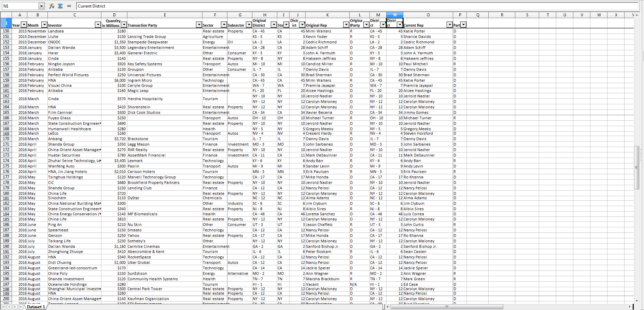The width and height of the screenshot is (644, 310).
Task: Select column K header
Action: pos(327,15)
